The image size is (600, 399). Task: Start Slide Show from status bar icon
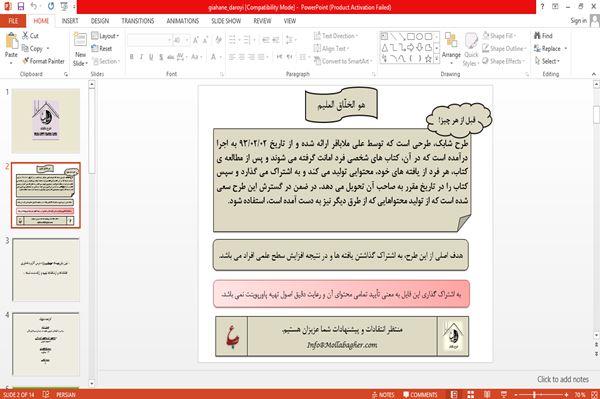pyautogui.click(x=504, y=395)
